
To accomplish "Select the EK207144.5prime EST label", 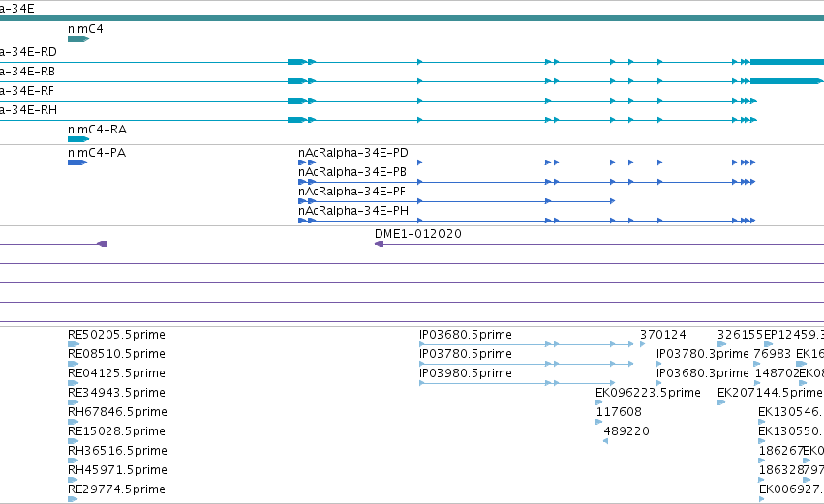I will click(770, 393).
